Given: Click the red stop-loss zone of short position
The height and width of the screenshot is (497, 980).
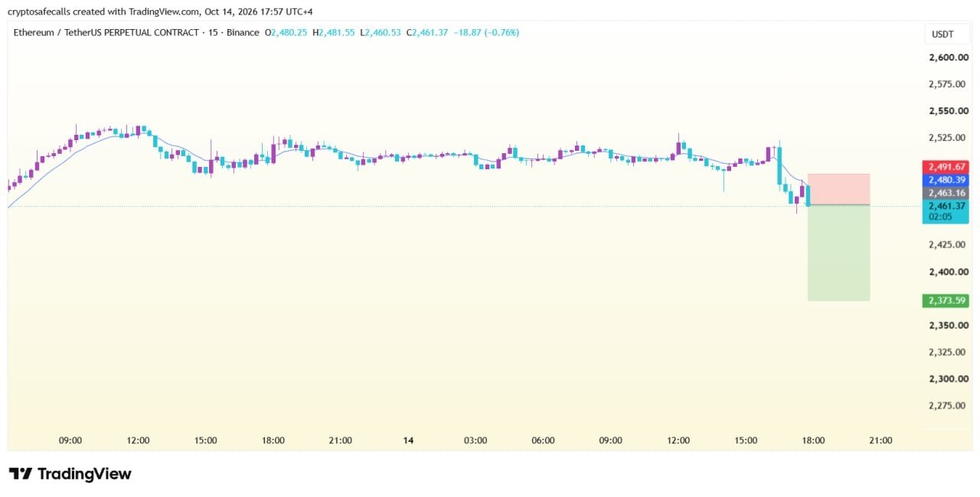Looking at the screenshot, I should tap(838, 189).
